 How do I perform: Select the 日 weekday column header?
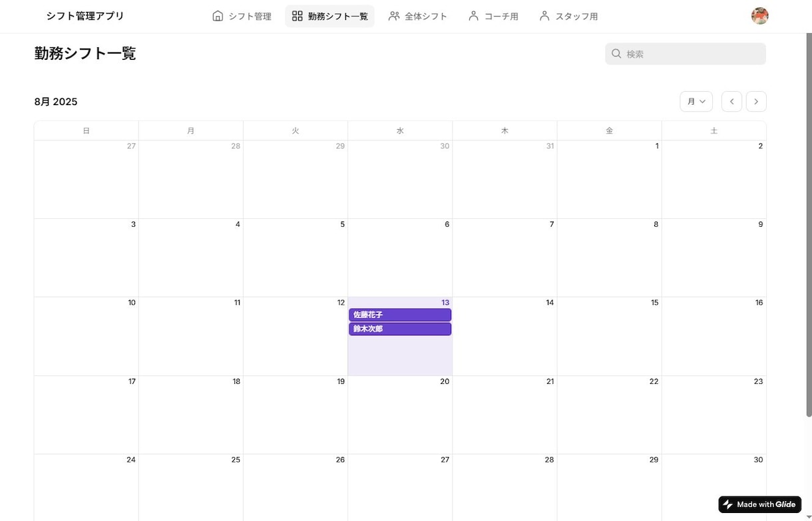(x=87, y=131)
